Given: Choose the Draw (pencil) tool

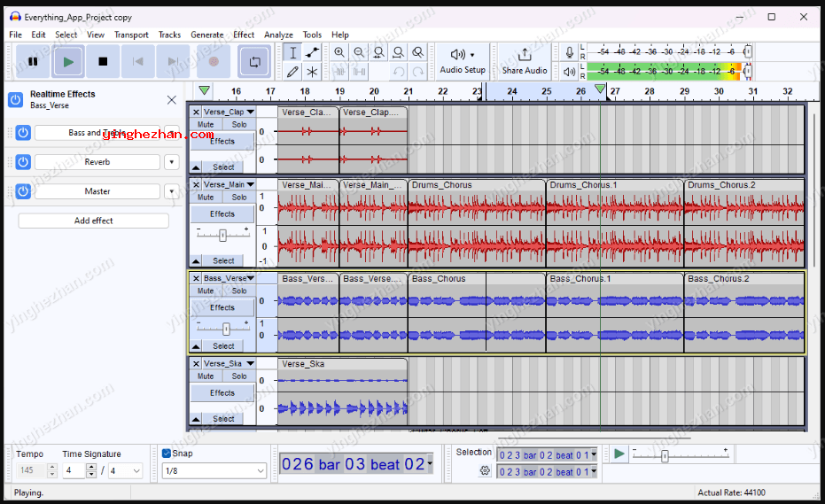Looking at the screenshot, I should pyautogui.click(x=292, y=72).
